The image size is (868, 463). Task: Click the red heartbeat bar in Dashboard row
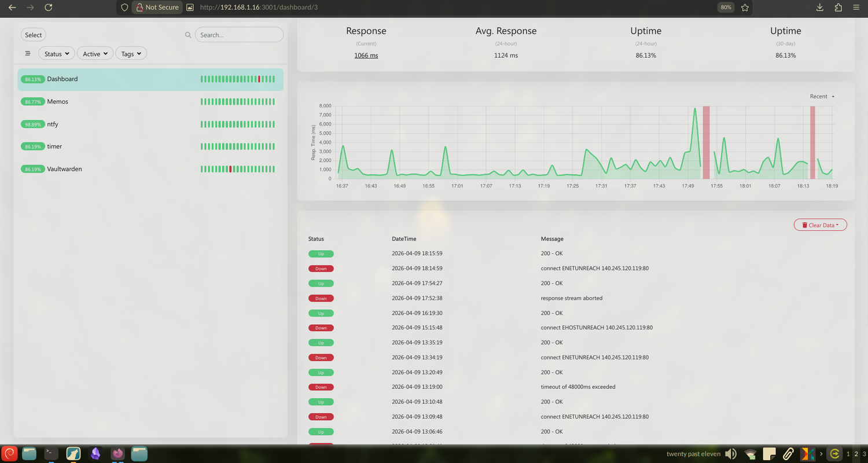click(x=259, y=79)
